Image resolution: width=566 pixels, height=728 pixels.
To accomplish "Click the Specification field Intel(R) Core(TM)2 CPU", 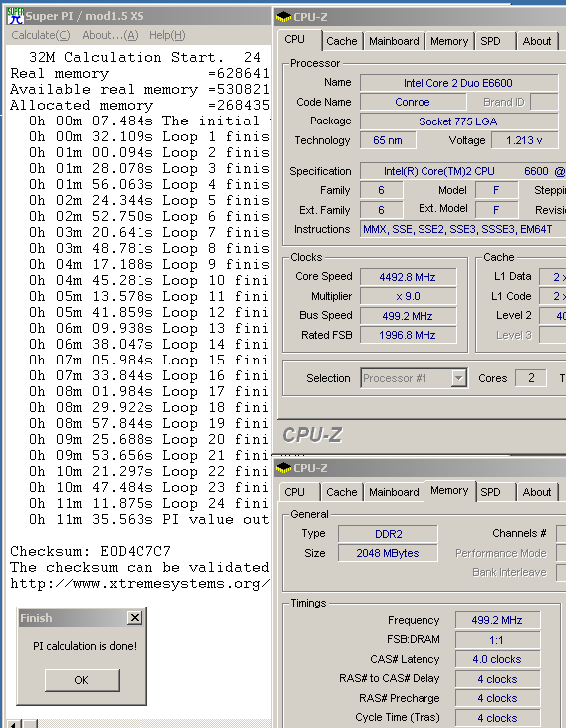I will (462, 171).
